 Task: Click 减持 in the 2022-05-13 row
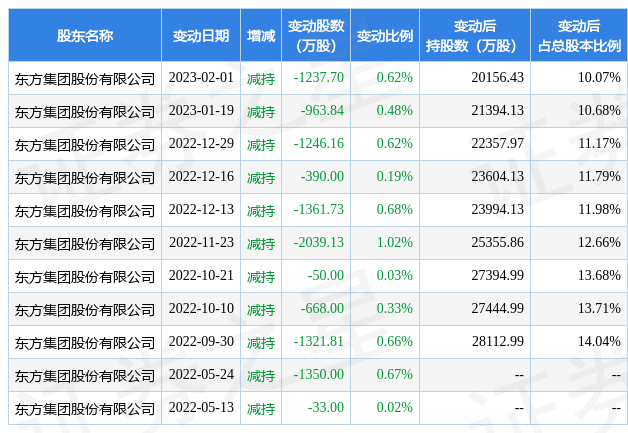(x=261, y=409)
